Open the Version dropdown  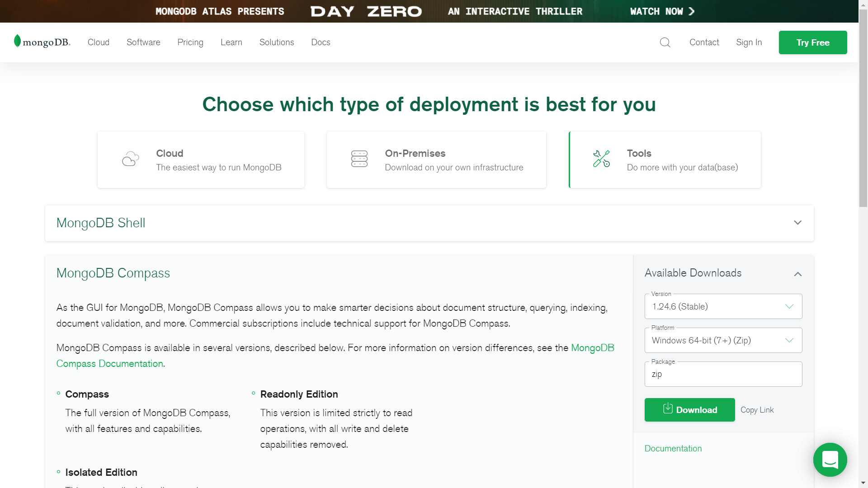(723, 306)
